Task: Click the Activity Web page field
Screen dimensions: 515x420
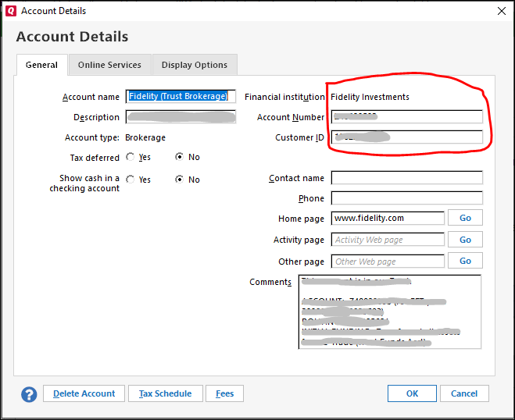Action: point(388,240)
